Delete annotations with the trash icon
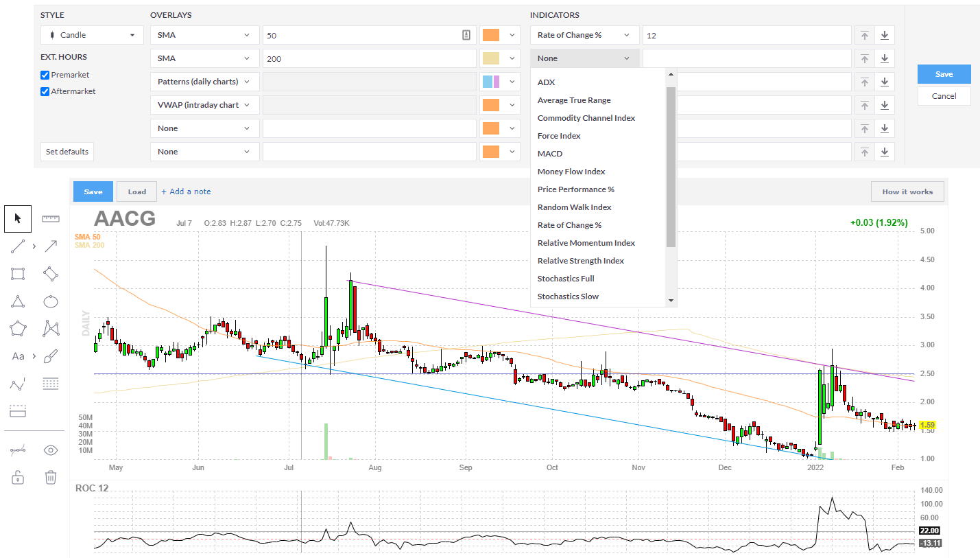 (x=50, y=476)
